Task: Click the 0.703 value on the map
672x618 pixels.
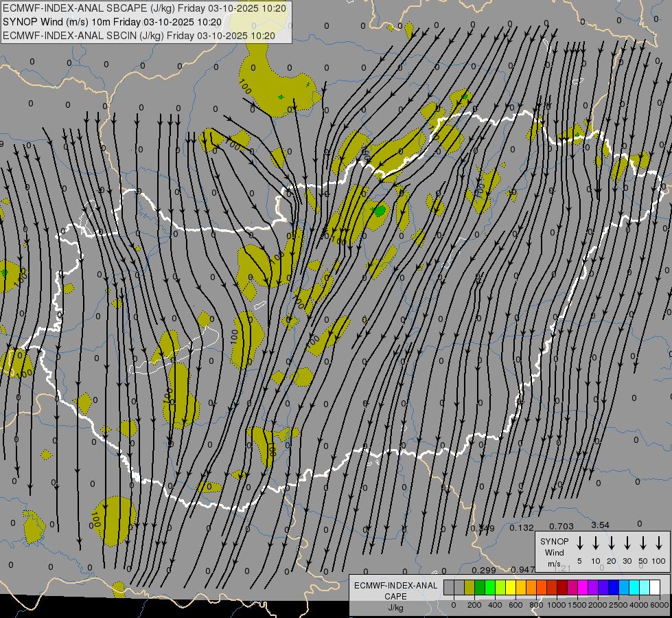Action: [561, 526]
